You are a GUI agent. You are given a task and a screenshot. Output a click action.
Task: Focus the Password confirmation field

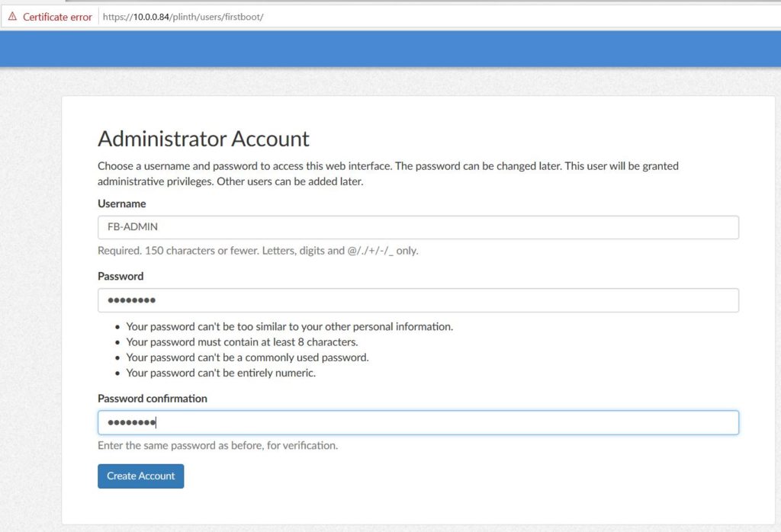[x=418, y=422]
